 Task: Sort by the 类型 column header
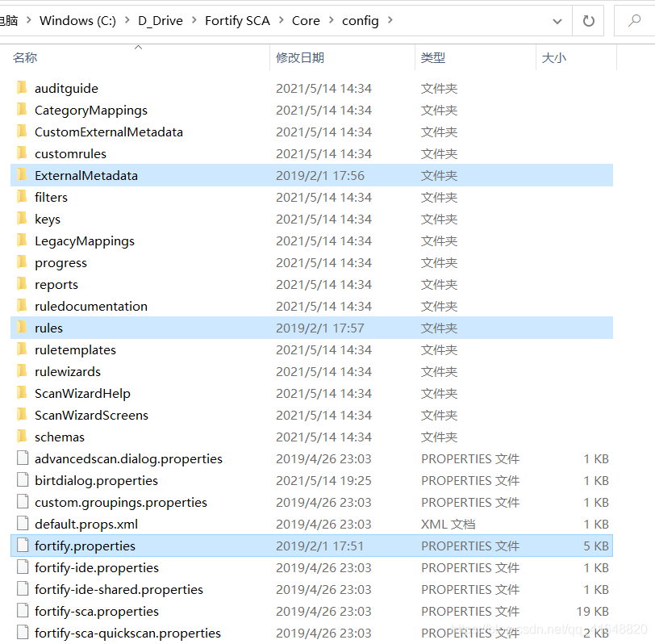click(432, 57)
